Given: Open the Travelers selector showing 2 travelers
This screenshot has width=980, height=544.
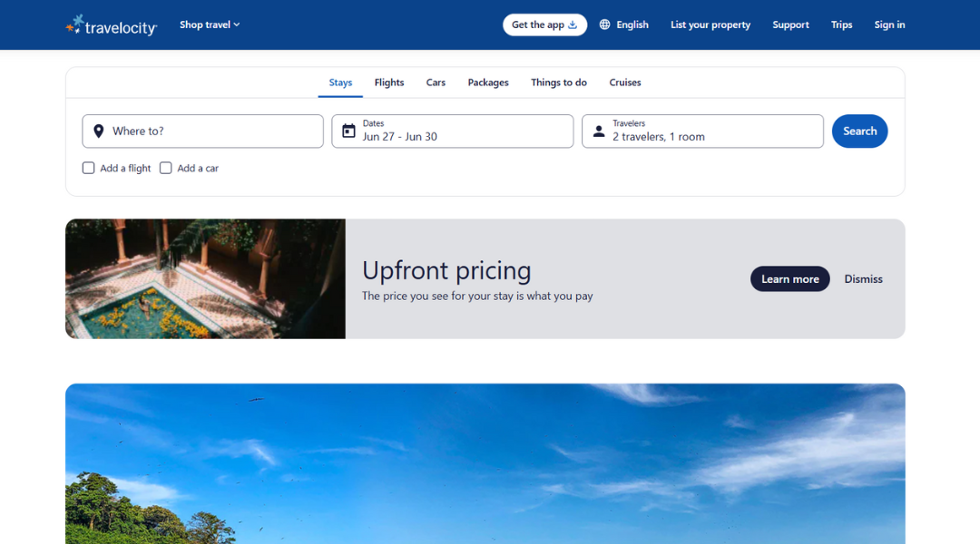Looking at the screenshot, I should coord(702,131).
